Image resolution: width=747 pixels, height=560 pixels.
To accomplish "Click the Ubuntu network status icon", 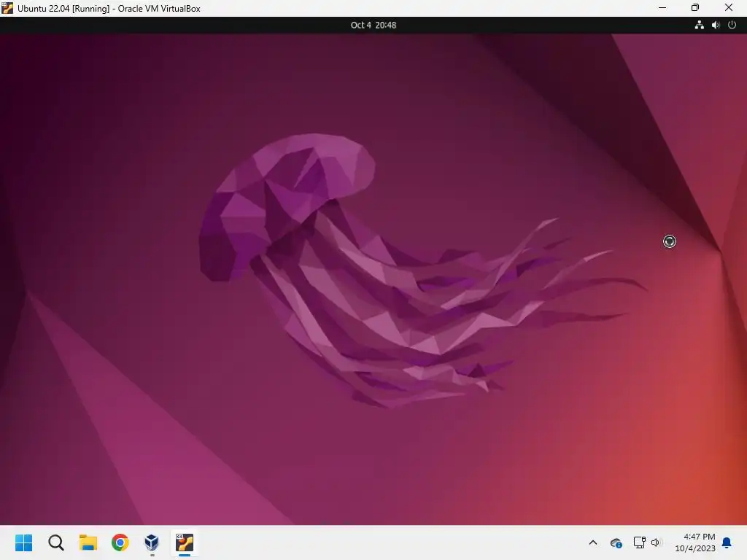I will pyautogui.click(x=699, y=26).
